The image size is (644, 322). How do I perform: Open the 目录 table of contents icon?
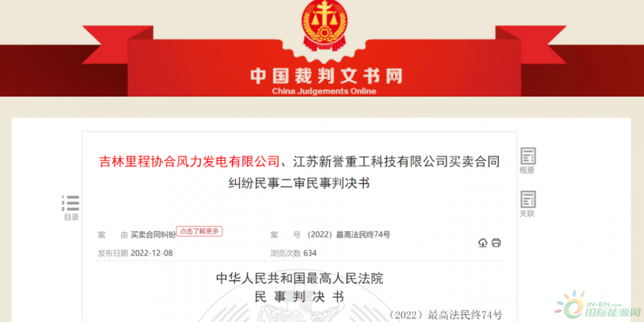[x=71, y=203]
